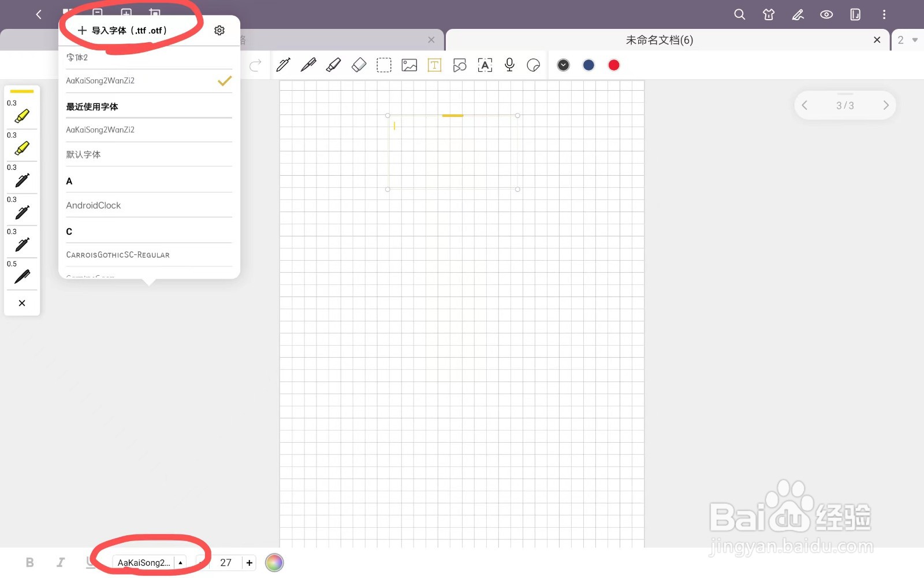Viewport: 924px width, 578px height.
Task: Click Import font (.ttf .otf)
Action: coord(122,30)
